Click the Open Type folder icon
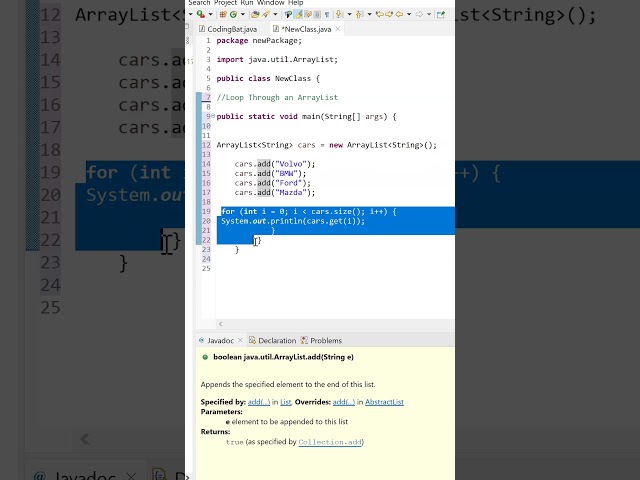 (255, 14)
